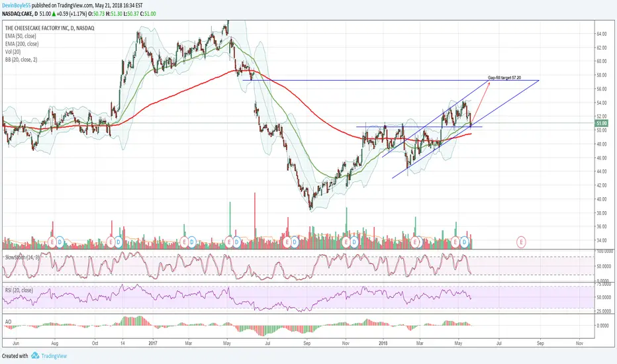This screenshot has height=364, width=617.
Task: Click the +0.59 (+1.17%) change value in header
Action: click(71, 14)
